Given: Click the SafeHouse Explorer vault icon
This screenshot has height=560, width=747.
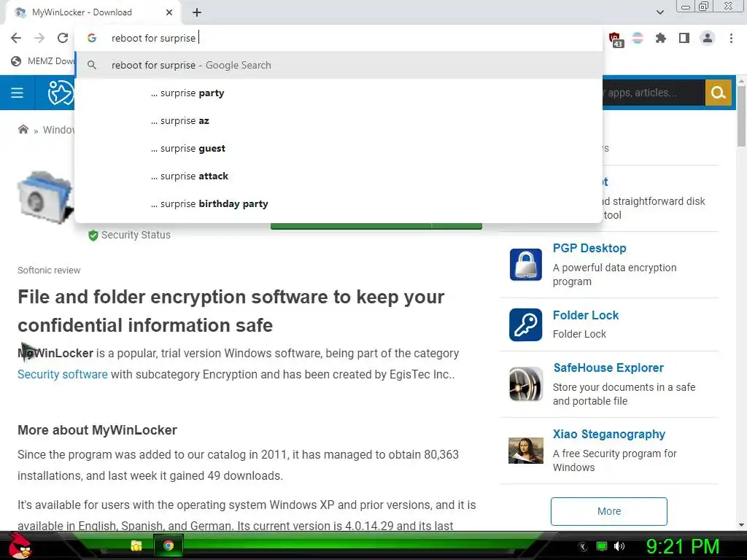Looking at the screenshot, I should pos(525,384).
